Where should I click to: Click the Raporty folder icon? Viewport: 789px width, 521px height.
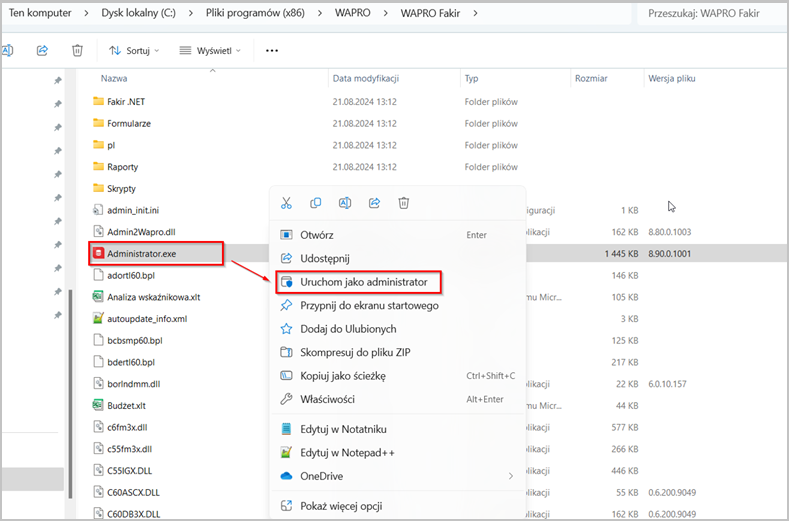(x=99, y=166)
